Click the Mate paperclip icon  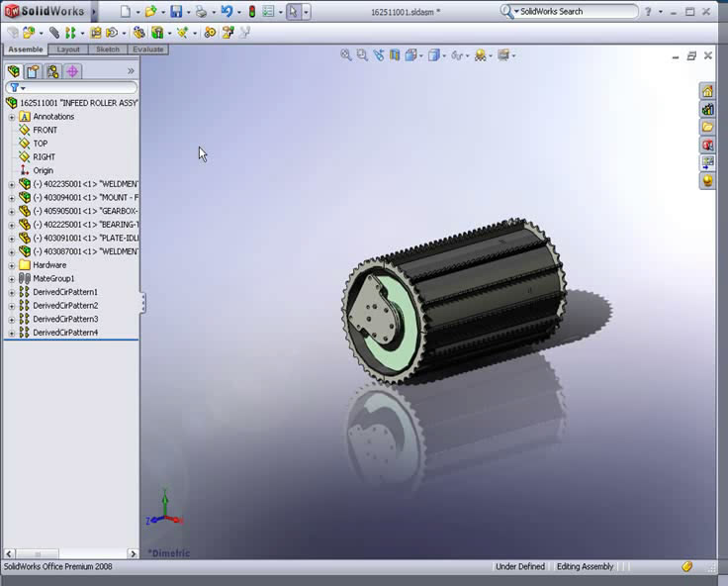(x=54, y=32)
